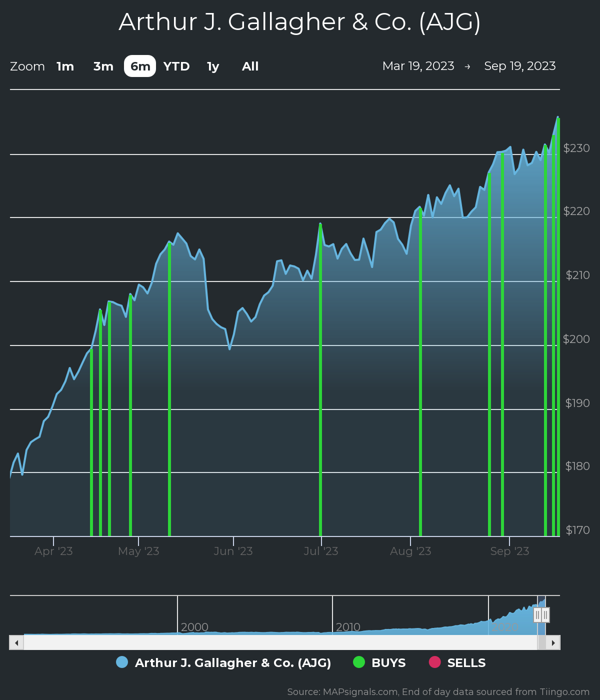The image size is (600, 700).
Task: Click the Sep '23 axis label
Action: [x=509, y=551]
